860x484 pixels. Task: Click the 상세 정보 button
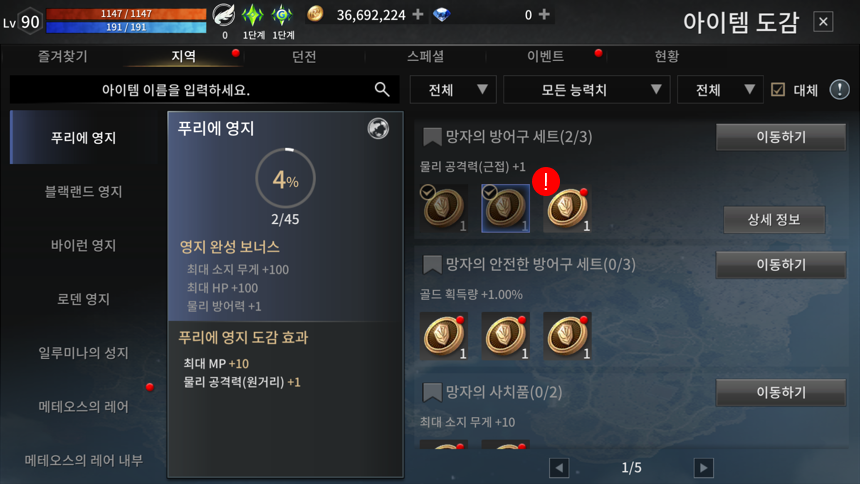pos(774,220)
